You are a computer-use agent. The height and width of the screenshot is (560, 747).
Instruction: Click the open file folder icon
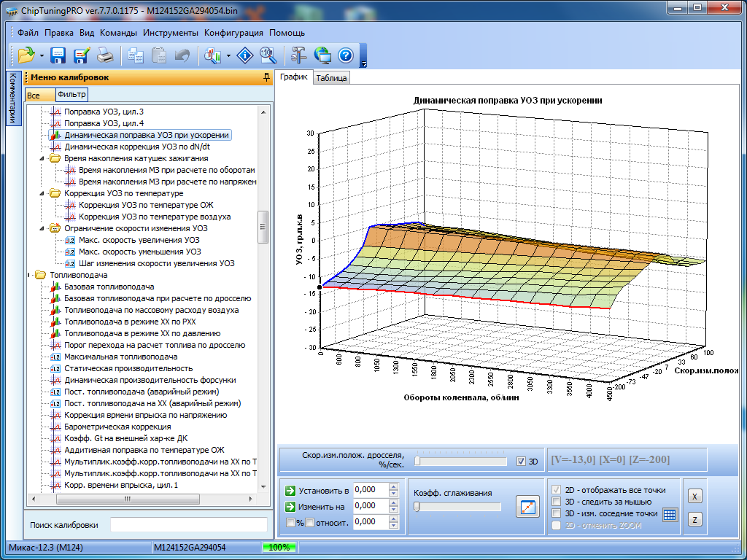(26, 55)
